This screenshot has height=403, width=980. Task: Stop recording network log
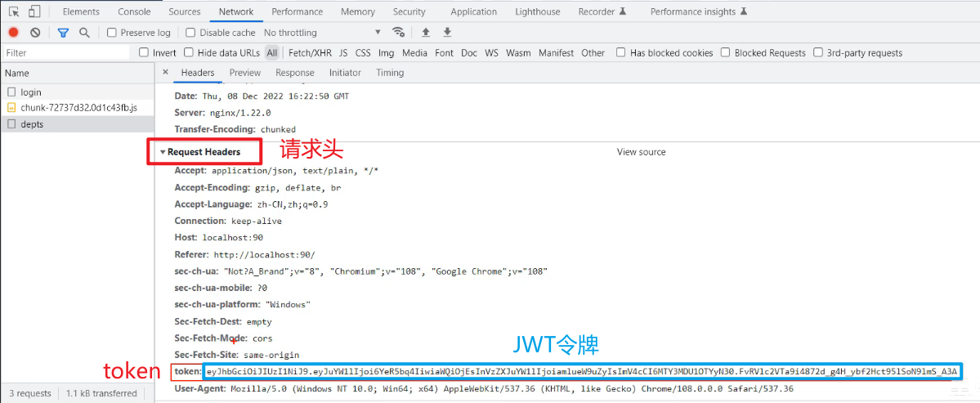click(x=13, y=33)
